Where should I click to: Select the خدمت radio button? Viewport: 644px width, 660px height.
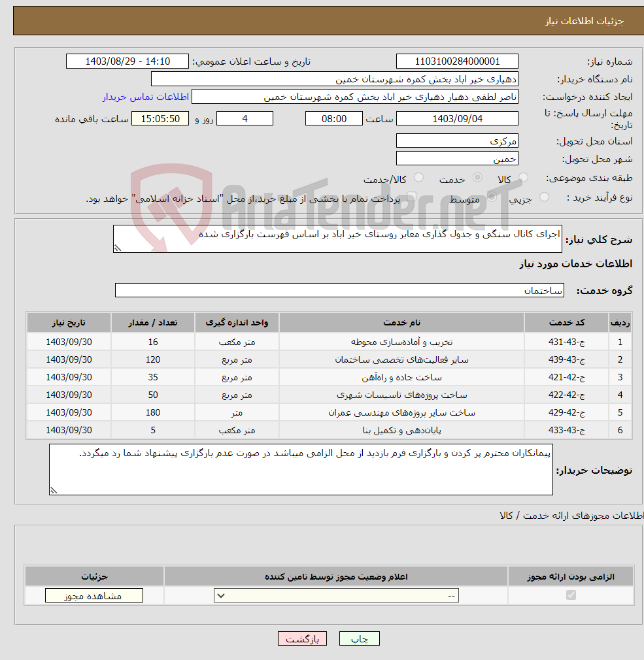pos(477,177)
